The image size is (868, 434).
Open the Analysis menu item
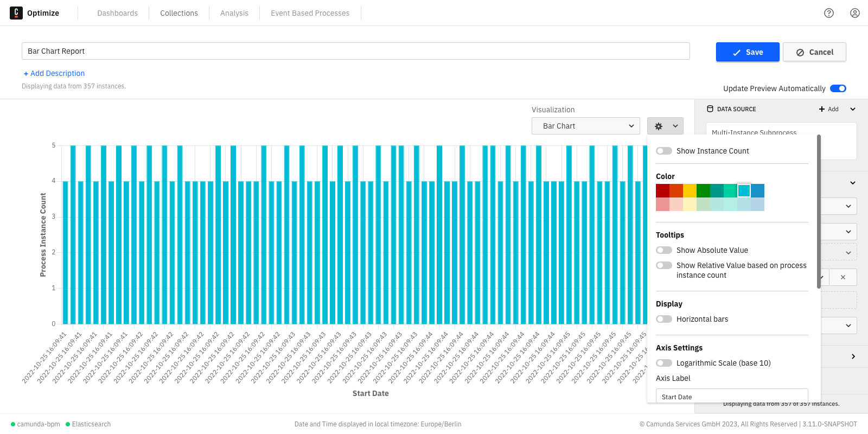click(x=234, y=13)
